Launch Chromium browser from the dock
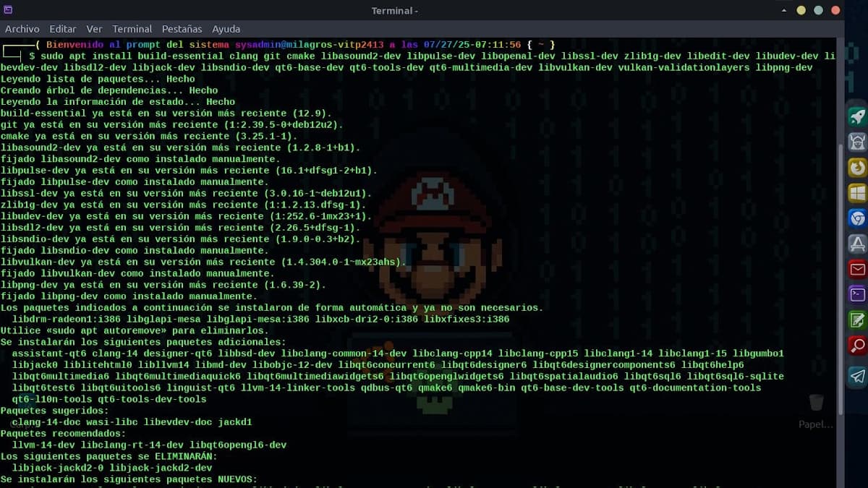Screen dimensions: 868x488 857,218
